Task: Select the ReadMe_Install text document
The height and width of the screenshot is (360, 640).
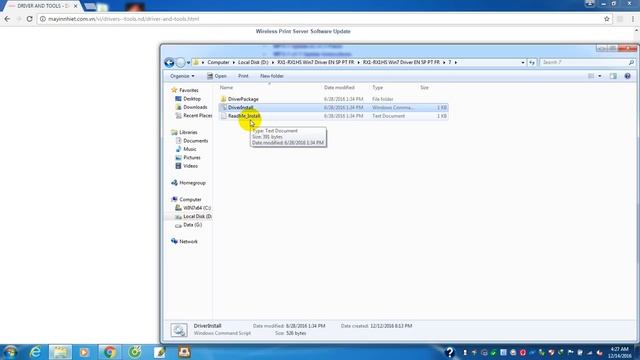Action: (244, 116)
